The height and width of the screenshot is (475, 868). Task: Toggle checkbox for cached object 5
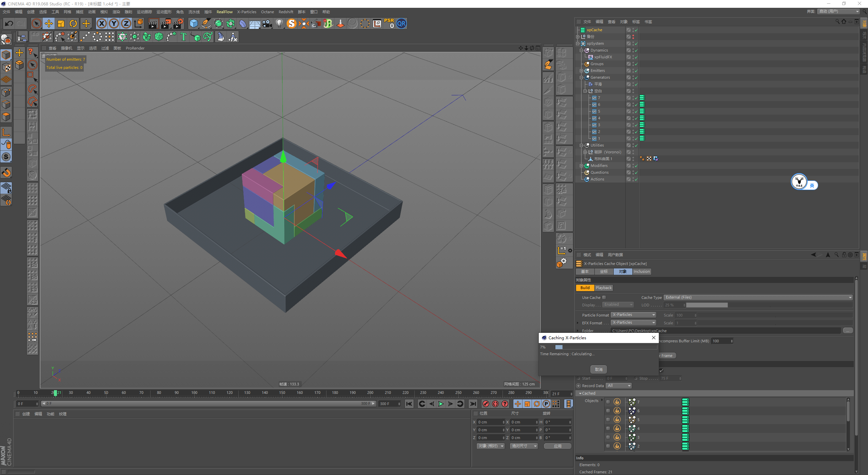[608, 420]
